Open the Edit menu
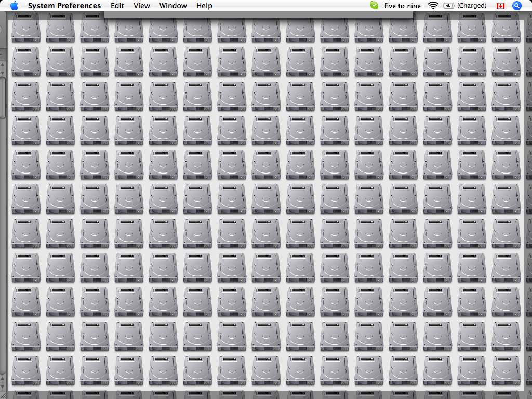 pyautogui.click(x=117, y=6)
